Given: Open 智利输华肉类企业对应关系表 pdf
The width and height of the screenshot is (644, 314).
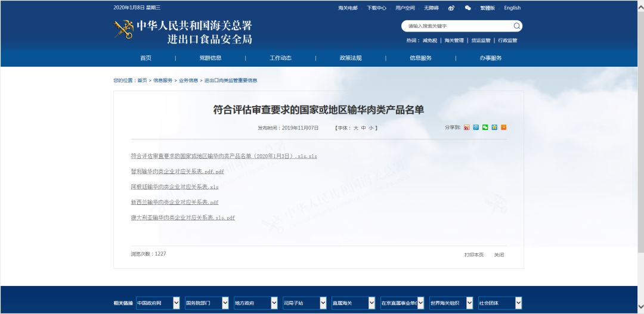Looking at the screenshot, I should pos(178,172).
